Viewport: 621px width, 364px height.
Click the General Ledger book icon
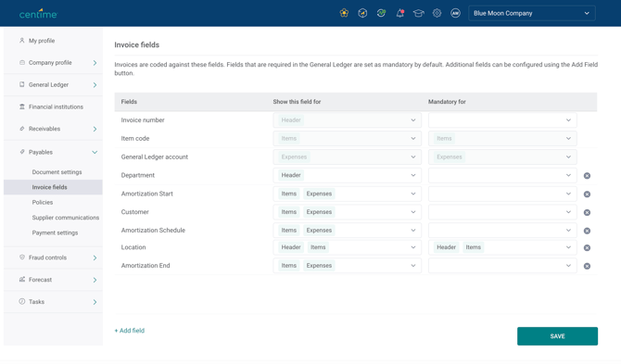click(x=22, y=84)
